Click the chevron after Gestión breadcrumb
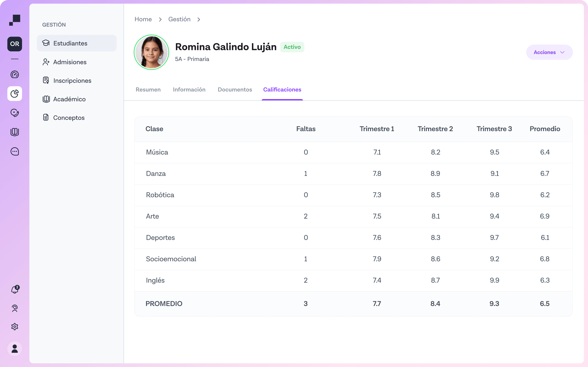 pyautogui.click(x=199, y=20)
